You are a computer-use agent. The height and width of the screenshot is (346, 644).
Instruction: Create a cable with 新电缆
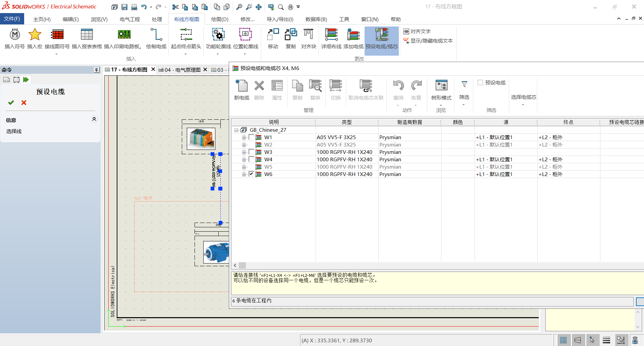pos(241,90)
